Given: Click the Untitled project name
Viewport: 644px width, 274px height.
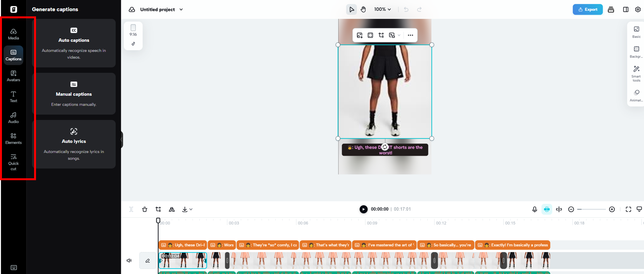Looking at the screenshot, I should click(x=158, y=10).
